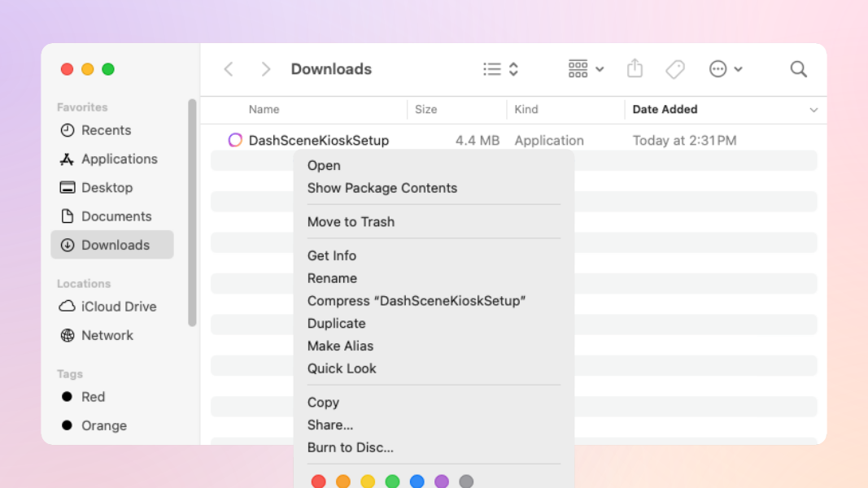Viewport: 868px width, 488px height.
Task: Sort by the Kind column header
Action: pos(526,110)
